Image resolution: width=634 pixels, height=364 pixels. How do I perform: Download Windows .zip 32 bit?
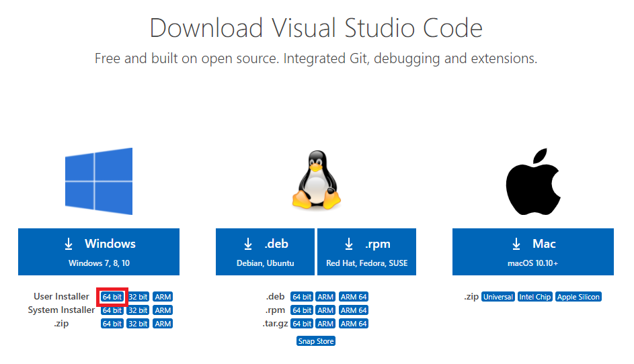click(x=138, y=324)
